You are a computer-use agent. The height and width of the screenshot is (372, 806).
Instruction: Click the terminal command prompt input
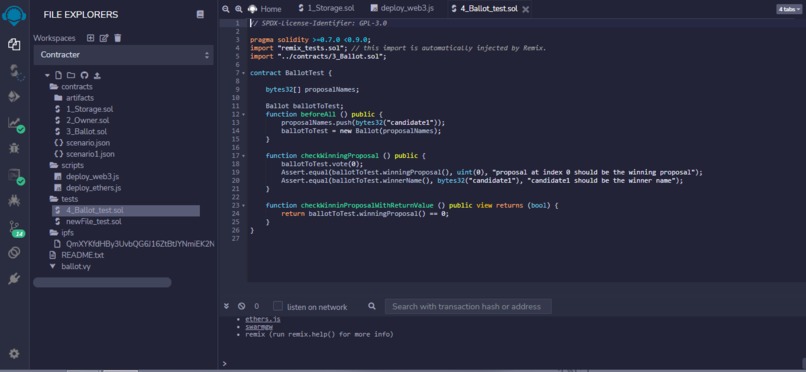click(514, 363)
